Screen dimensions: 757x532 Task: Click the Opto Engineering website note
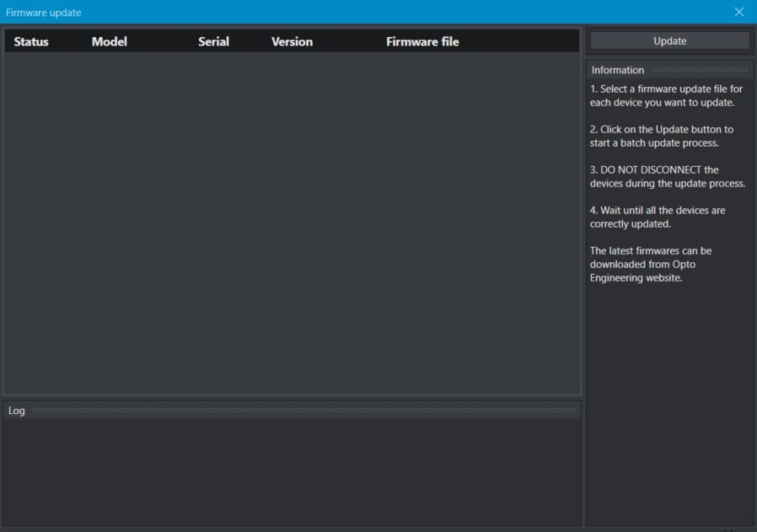650,264
